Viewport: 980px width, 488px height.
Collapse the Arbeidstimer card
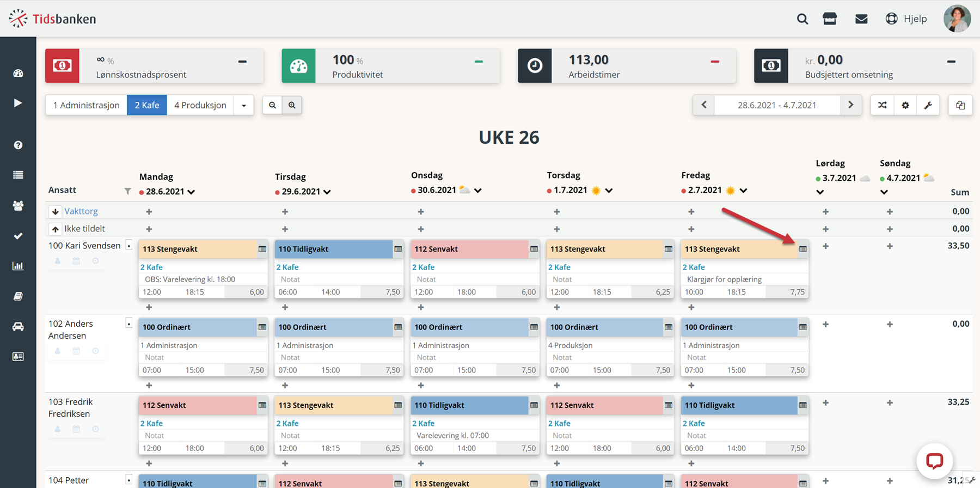(715, 62)
